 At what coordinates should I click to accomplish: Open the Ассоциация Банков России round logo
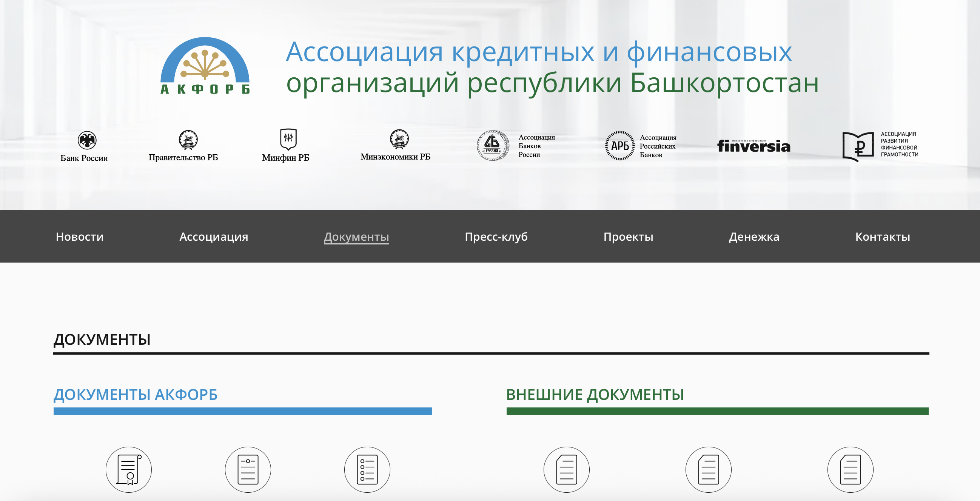(x=493, y=146)
